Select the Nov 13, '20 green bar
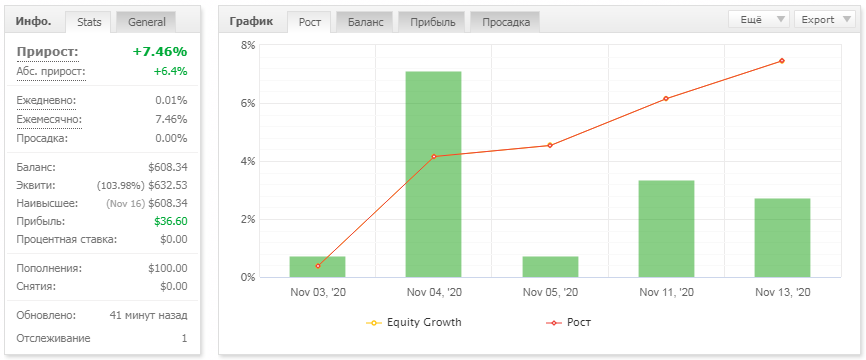 coord(782,237)
